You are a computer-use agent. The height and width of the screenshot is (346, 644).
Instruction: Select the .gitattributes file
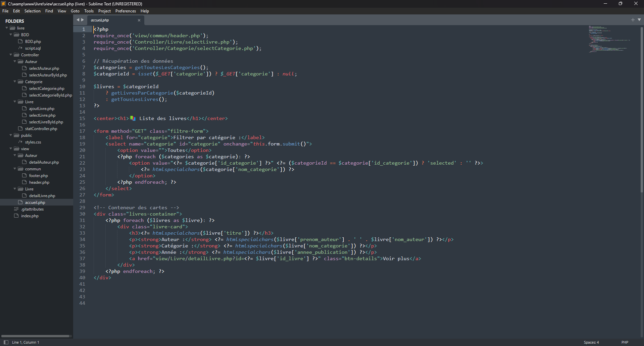pyautogui.click(x=32, y=209)
